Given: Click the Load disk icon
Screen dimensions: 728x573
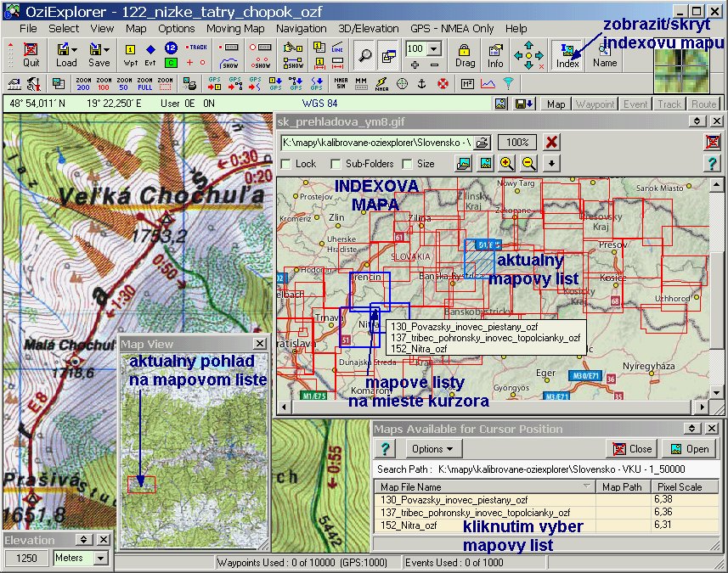Looking at the screenshot, I should coord(63,48).
